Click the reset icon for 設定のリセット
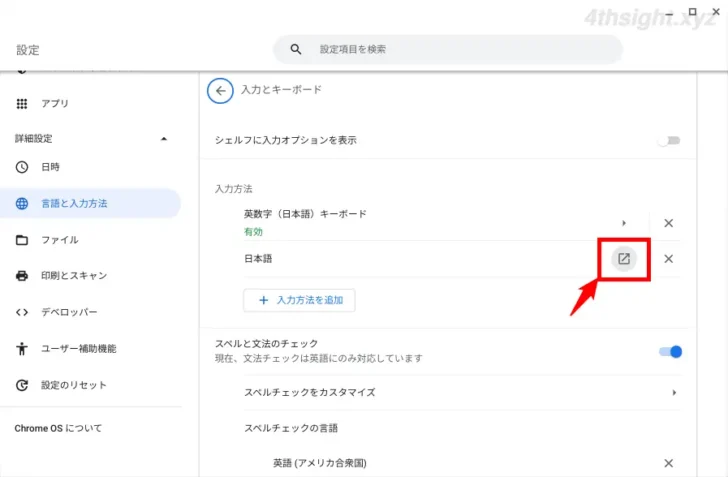The width and height of the screenshot is (728, 477). [x=22, y=385]
